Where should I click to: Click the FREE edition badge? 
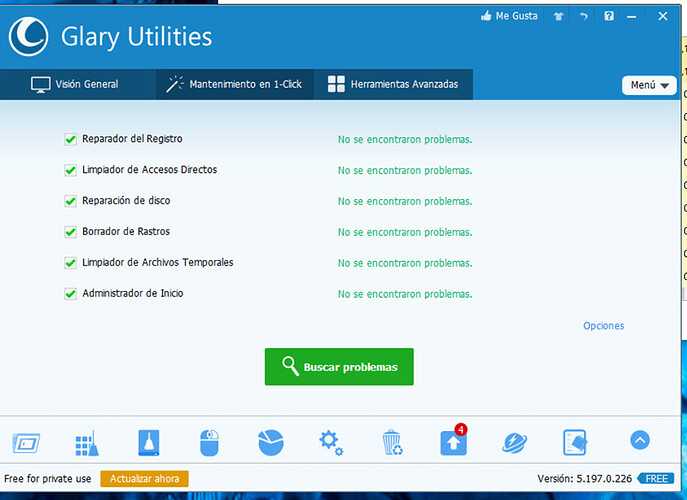click(x=655, y=479)
